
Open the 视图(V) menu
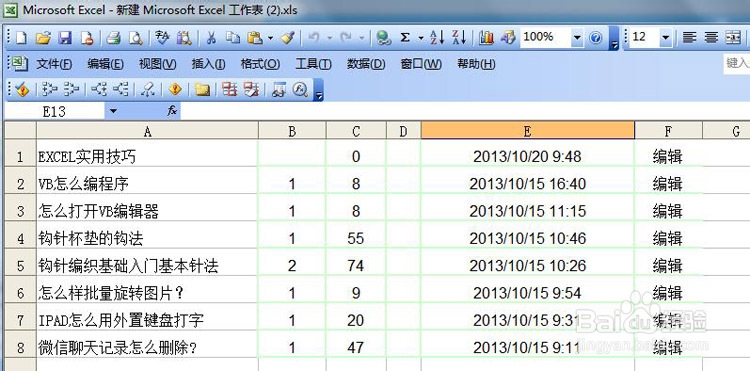[157, 64]
